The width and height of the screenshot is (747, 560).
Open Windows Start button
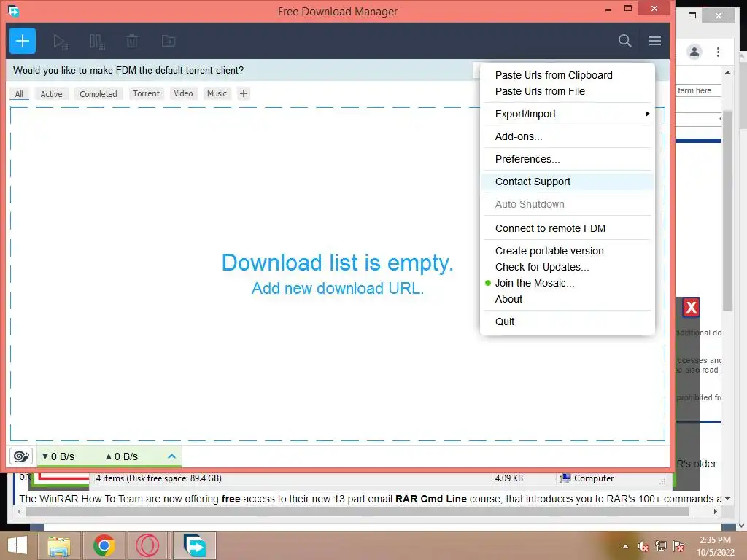(18, 545)
